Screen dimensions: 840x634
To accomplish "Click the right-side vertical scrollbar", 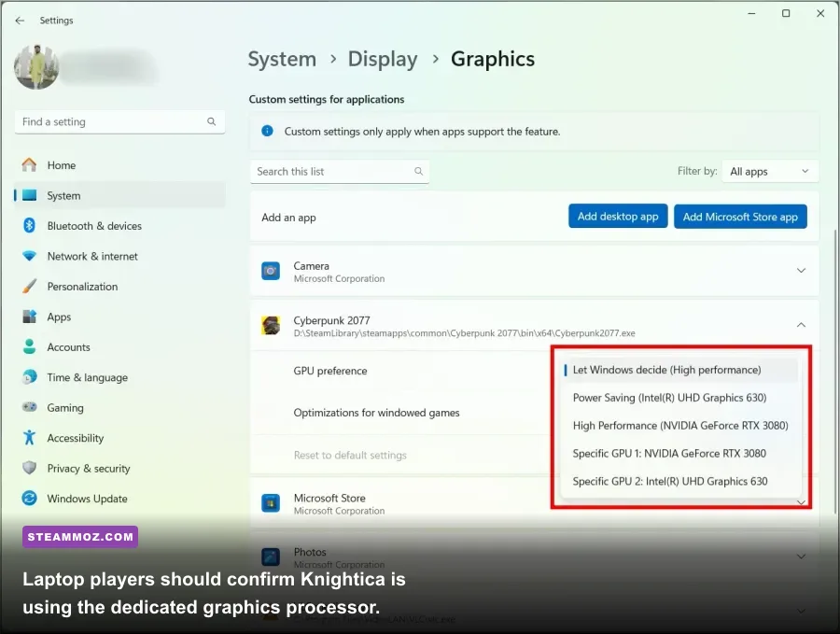I will coord(836,370).
